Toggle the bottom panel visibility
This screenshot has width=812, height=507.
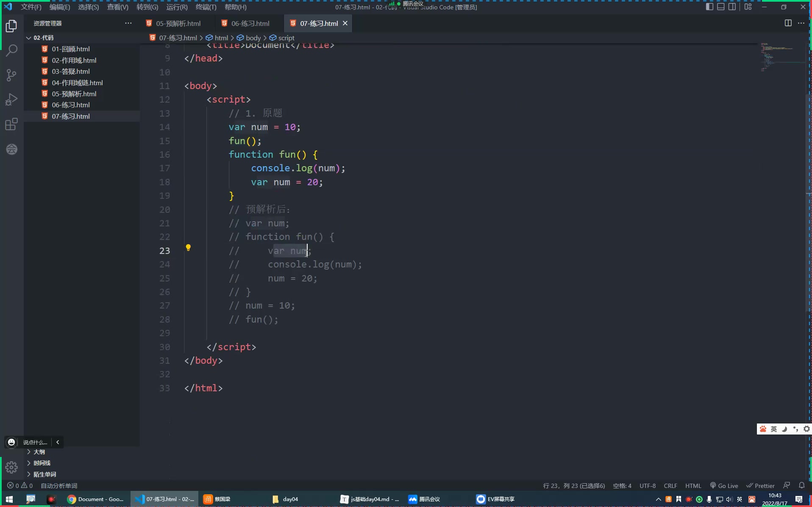pyautogui.click(x=720, y=7)
